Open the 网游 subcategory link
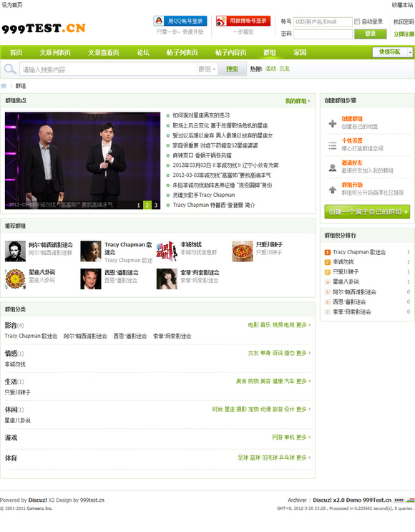Image resolution: width=415 pixels, height=532 pixels. click(278, 437)
